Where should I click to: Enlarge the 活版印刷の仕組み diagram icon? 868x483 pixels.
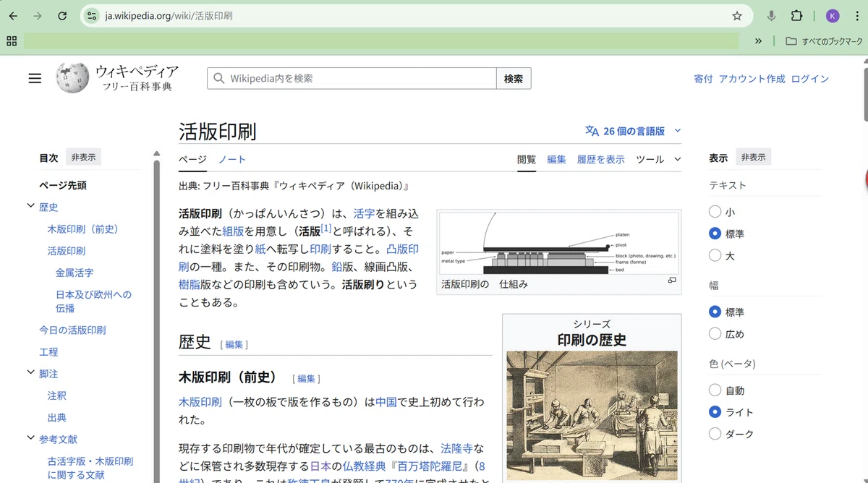point(672,281)
